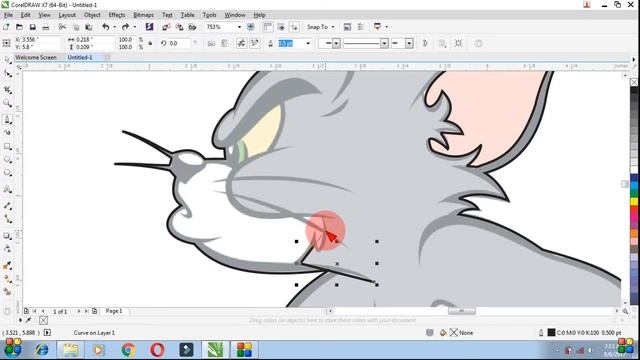Select the Color Eyedropper tool

coord(7,266)
